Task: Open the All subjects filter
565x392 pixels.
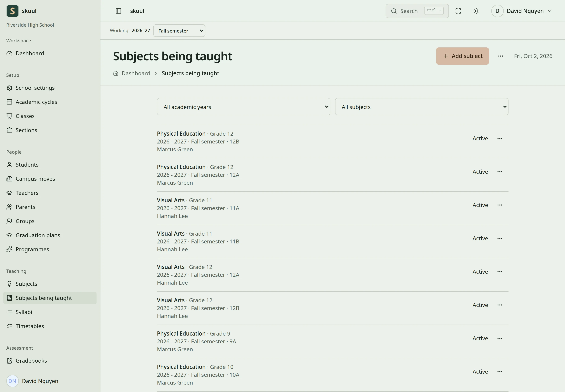Action: coord(422,107)
